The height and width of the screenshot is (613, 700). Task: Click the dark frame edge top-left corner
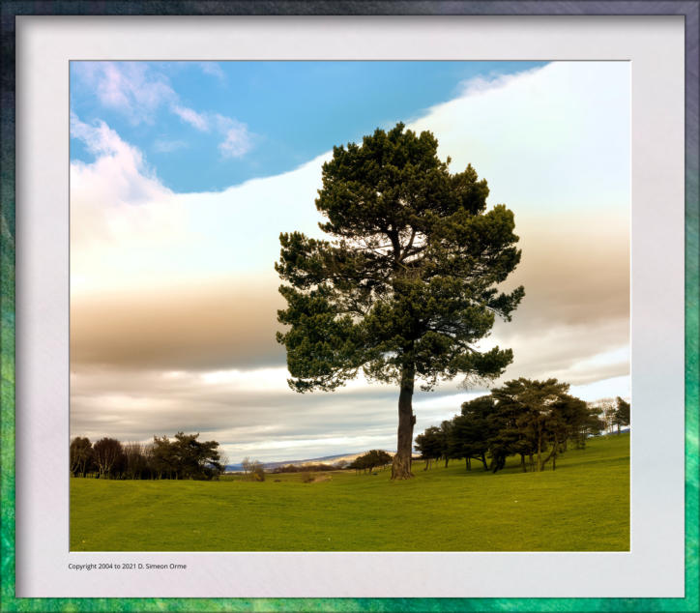6,6
